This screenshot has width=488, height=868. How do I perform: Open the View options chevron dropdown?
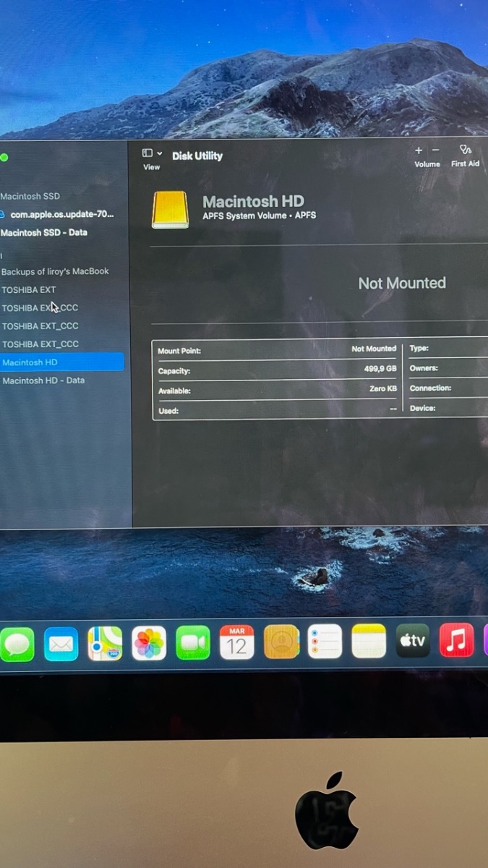(160, 154)
